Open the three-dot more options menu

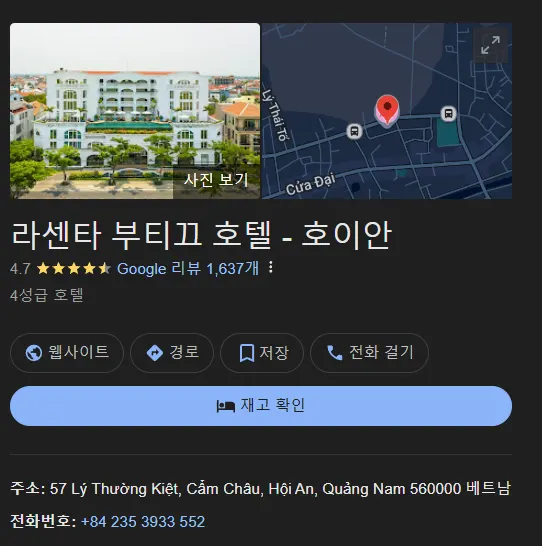click(270, 267)
